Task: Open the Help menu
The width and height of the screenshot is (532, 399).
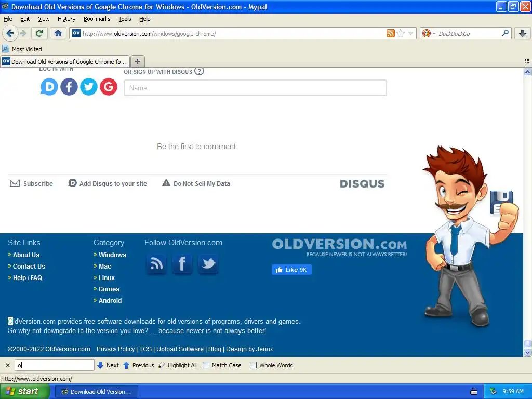Action: pos(145,19)
